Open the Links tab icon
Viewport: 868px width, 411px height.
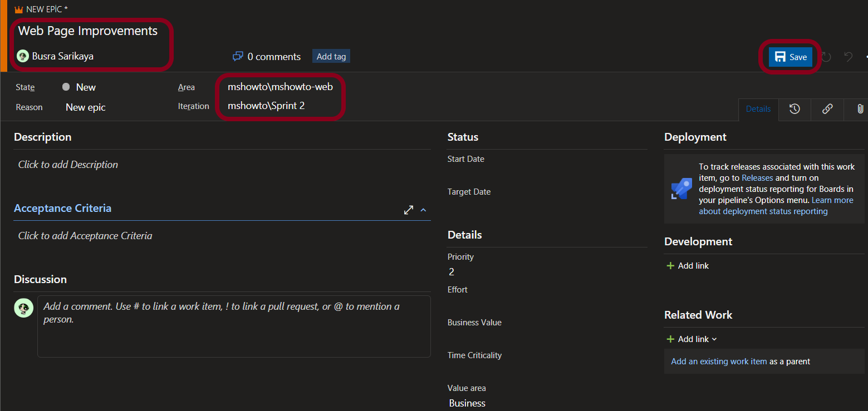827,109
